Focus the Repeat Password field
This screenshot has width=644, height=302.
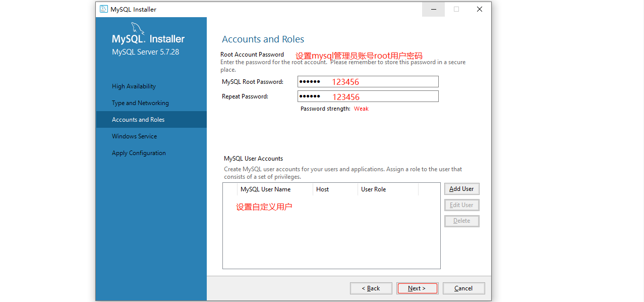pos(368,96)
